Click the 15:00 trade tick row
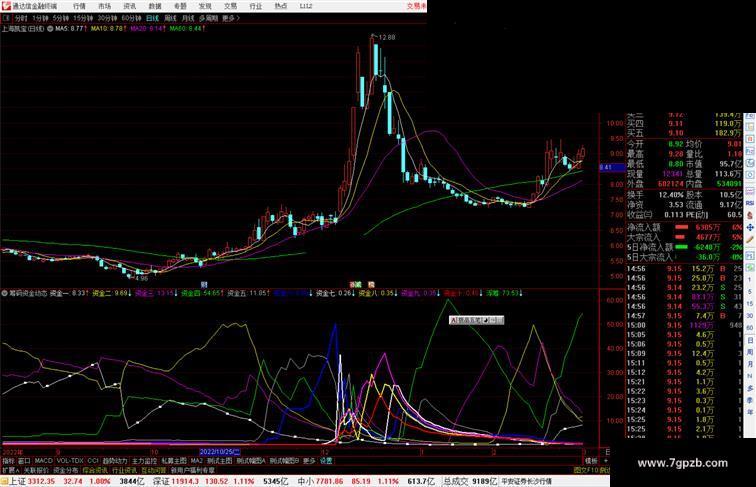 click(685, 325)
